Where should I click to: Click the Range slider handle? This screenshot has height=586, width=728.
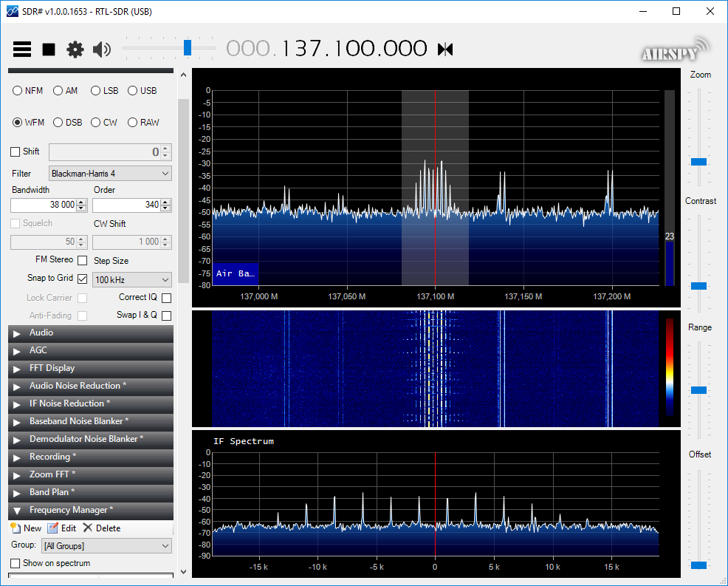point(698,390)
